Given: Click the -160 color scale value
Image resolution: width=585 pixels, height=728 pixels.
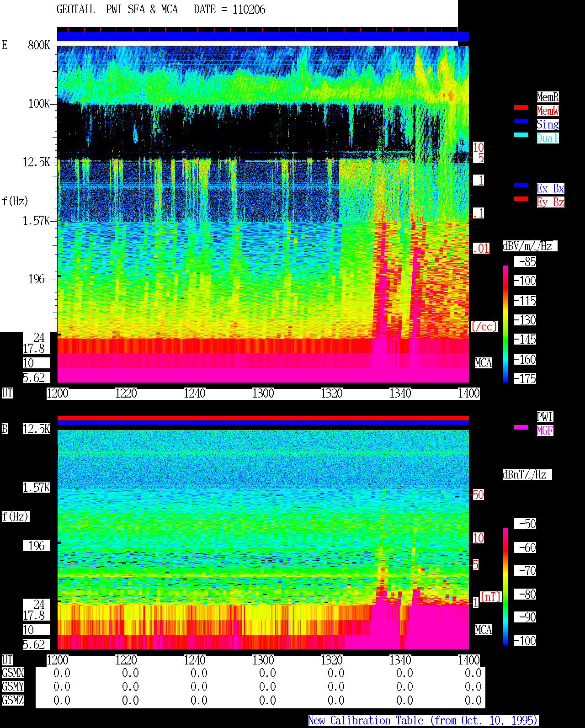Looking at the screenshot, I should (525, 359).
